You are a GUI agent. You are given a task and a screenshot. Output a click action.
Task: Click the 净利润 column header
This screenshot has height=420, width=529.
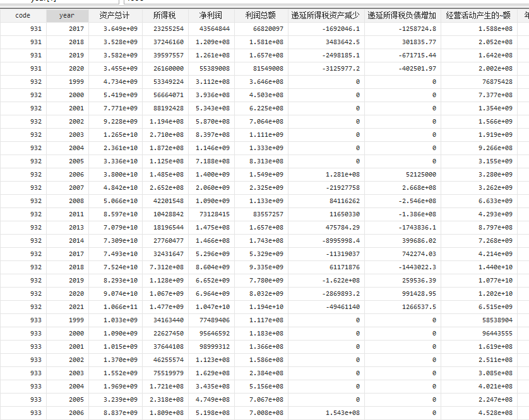pos(211,15)
